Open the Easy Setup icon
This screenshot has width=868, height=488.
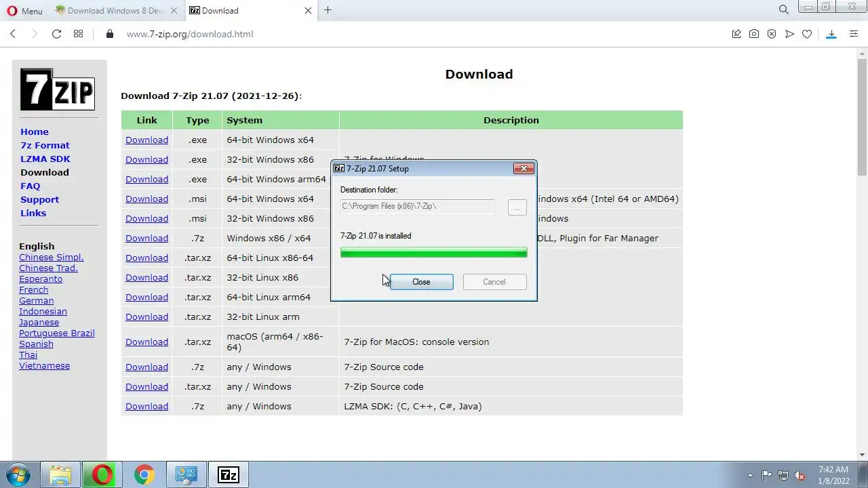click(854, 34)
